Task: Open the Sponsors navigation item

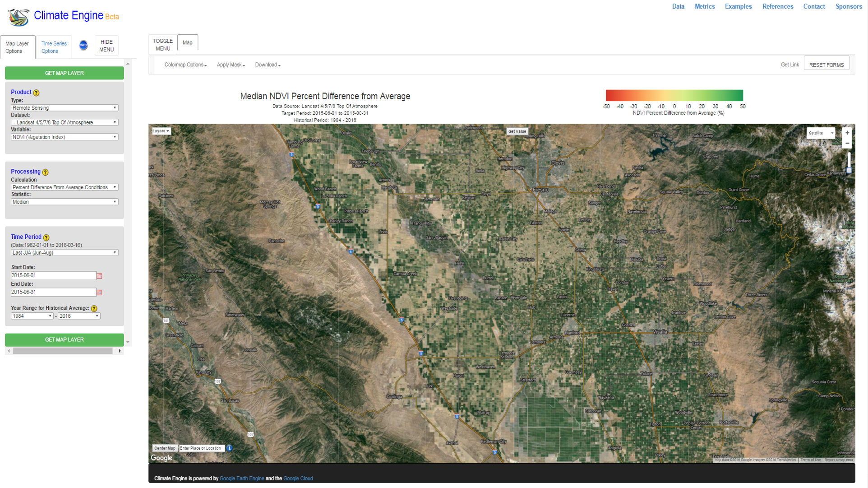Action: (849, 6)
